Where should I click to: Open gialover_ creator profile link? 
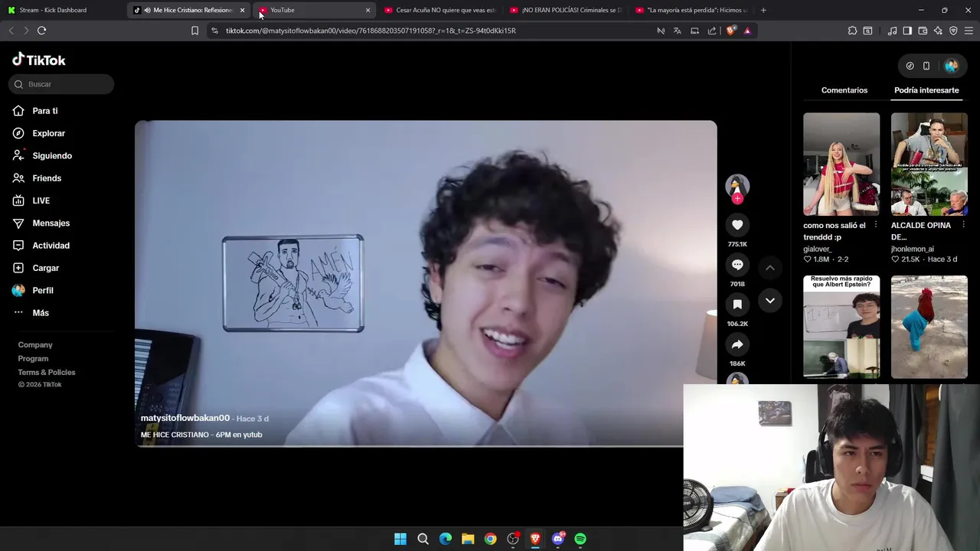coord(817,249)
